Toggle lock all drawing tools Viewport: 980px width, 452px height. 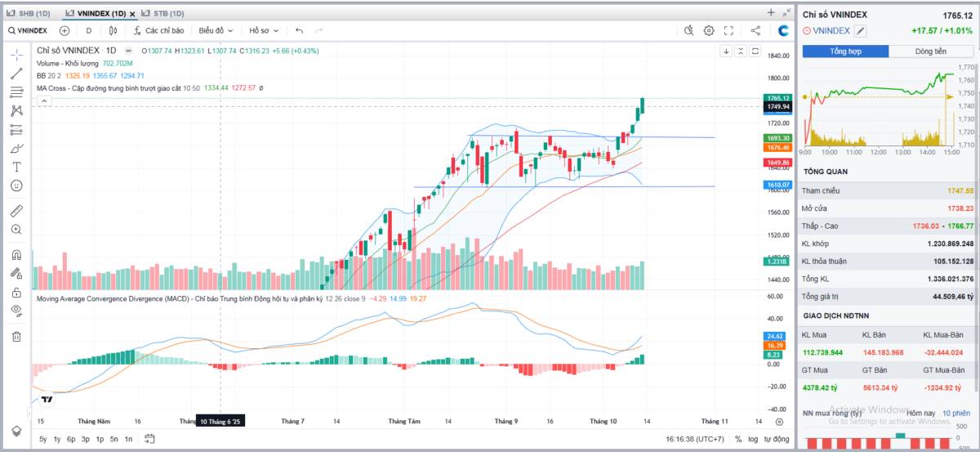[x=16, y=292]
